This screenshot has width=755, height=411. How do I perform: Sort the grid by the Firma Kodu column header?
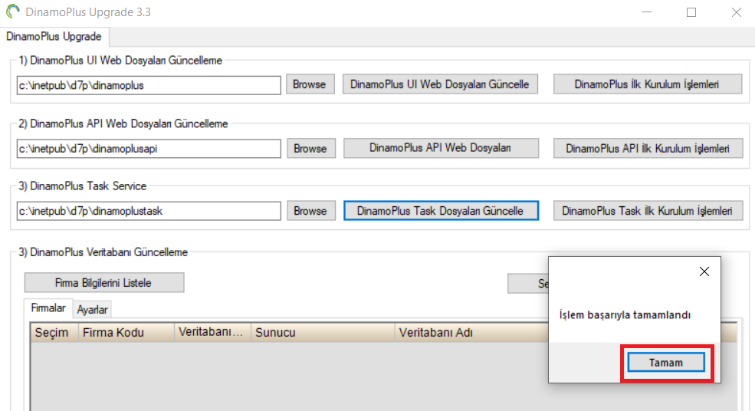click(126, 333)
